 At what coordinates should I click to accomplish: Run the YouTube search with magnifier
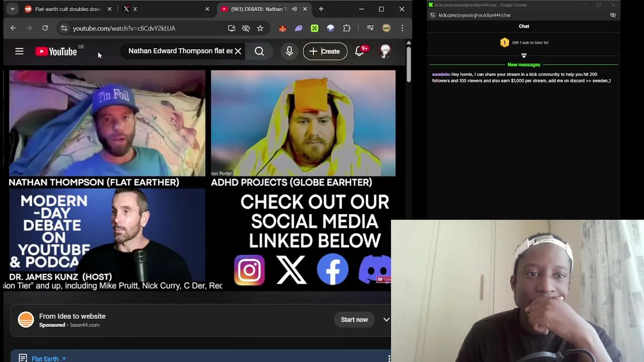259,51
